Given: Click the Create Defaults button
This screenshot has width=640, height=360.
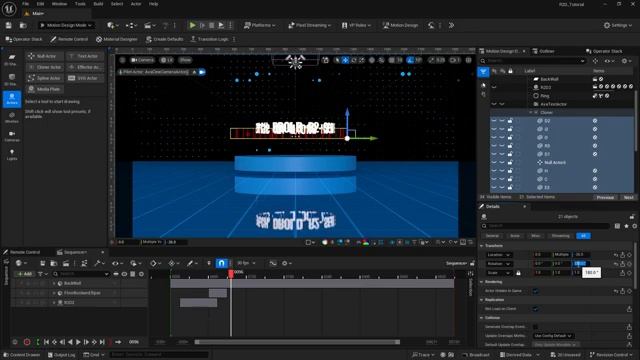Looking at the screenshot, I should (164, 39).
